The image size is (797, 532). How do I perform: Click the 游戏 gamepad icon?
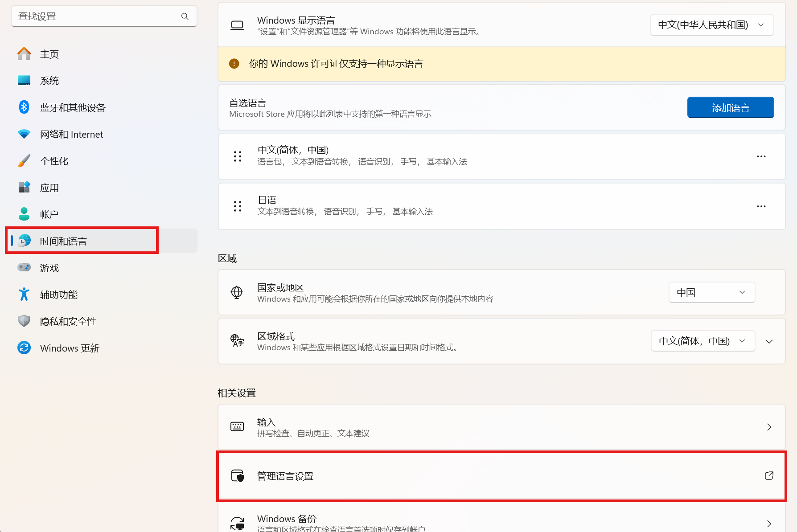click(x=24, y=268)
